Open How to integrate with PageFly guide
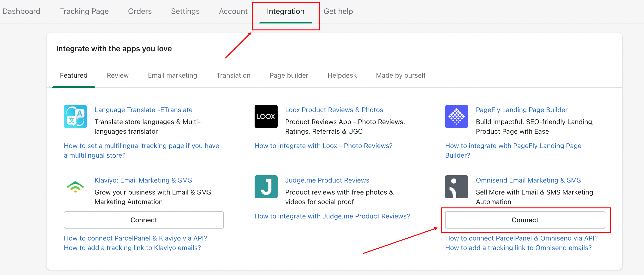Viewport: 644px width, 275px height. [513, 150]
